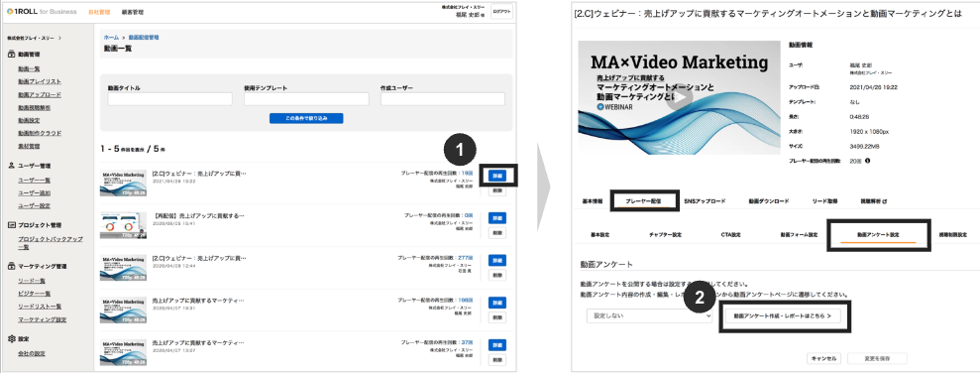Switch to the 動画ダウンロード tab

point(769,201)
